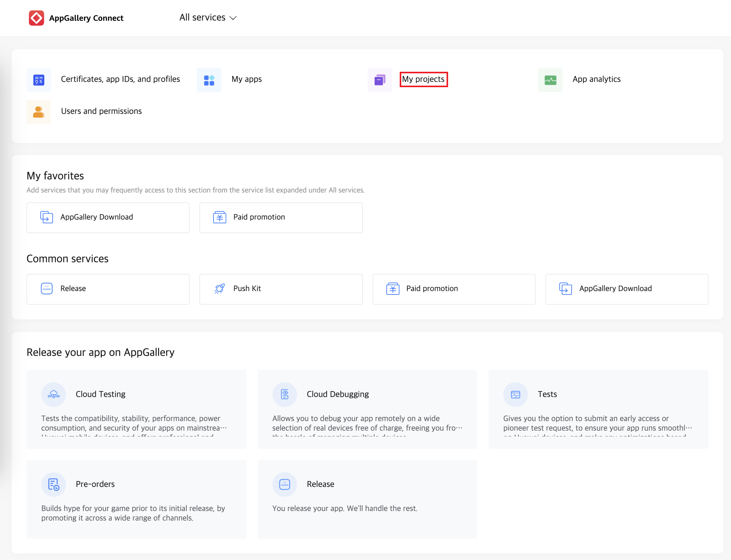Click the Pre-orders circular icon
731x560 pixels.
tap(53, 484)
